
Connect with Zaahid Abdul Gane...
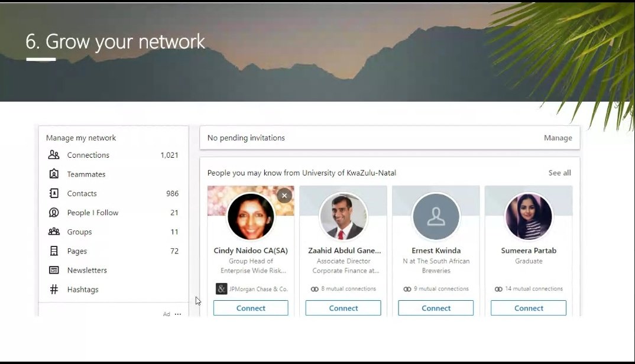(x=343, y=308)
